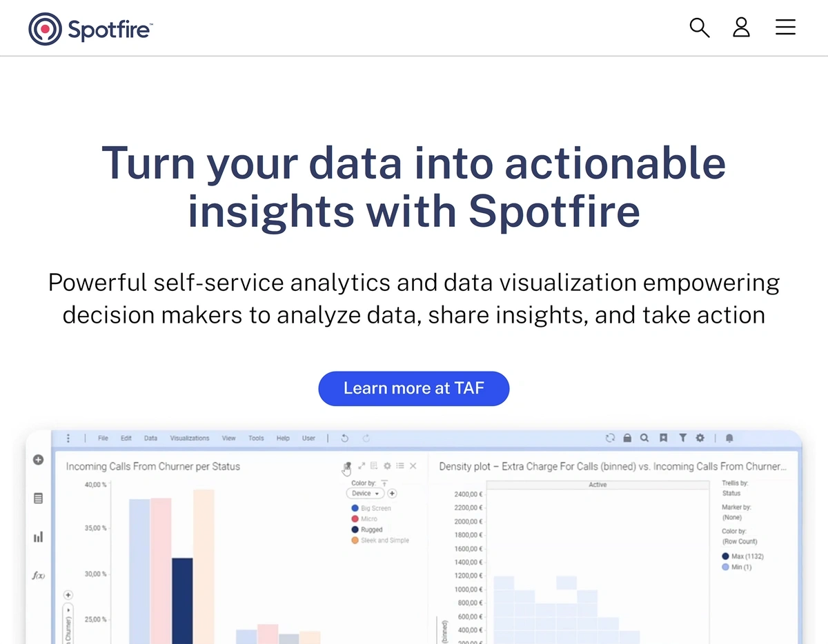Click the user account icon

coord(741,28)
